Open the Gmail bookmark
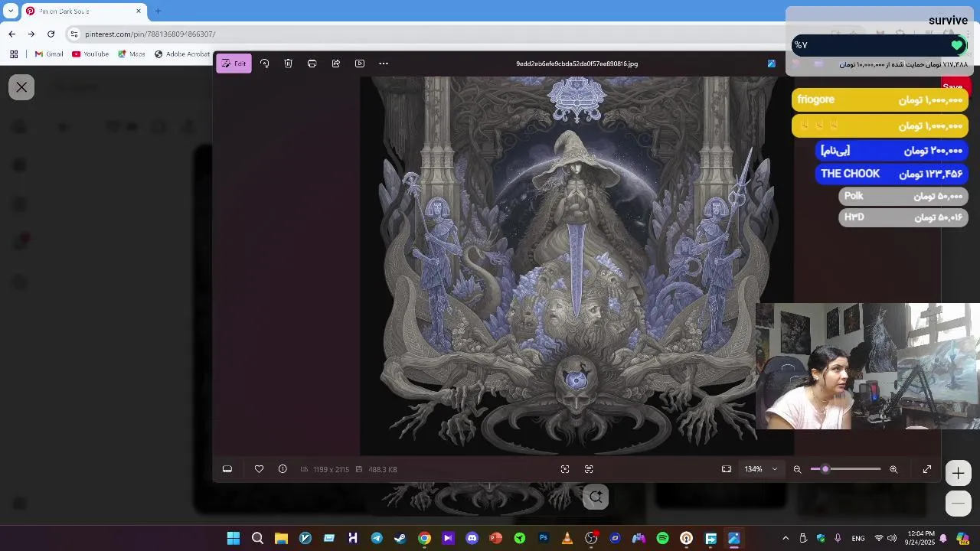The width and height of the screenshot is (980, 551). pos(49,54)
